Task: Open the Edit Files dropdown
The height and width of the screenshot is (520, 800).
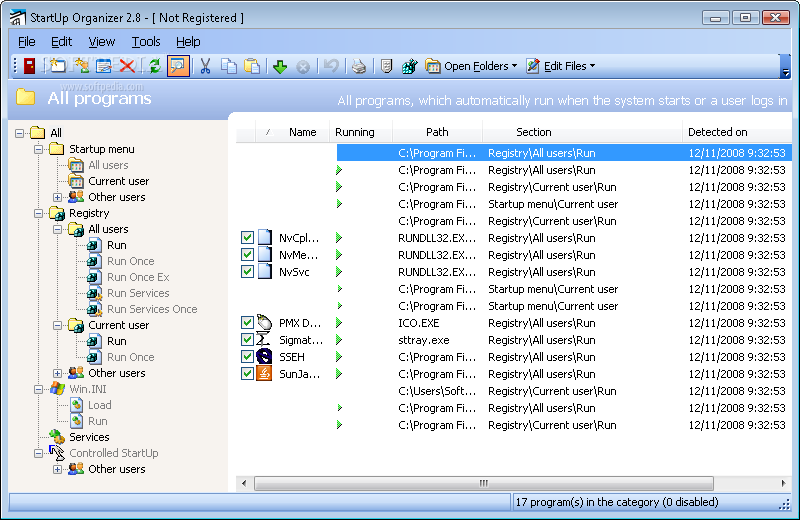Action: click(x=561, y=66)
